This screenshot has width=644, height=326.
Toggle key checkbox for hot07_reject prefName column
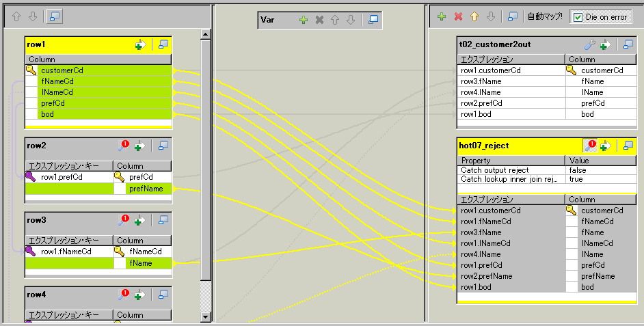click(x=572, y=276)
